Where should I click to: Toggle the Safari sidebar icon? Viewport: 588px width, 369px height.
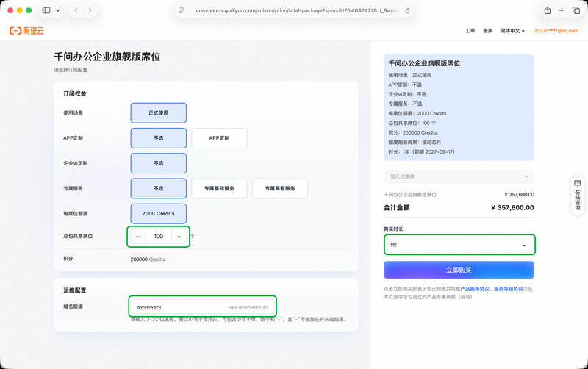46,10
